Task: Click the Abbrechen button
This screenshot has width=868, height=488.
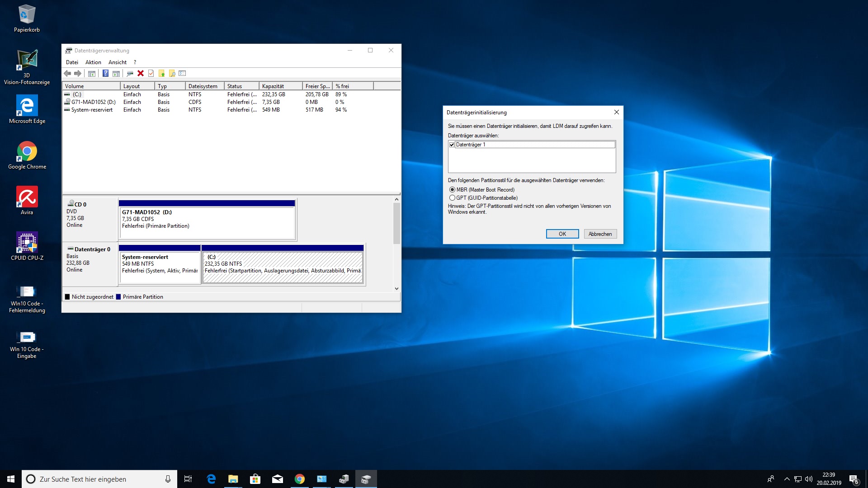Action: coord(600,234)
